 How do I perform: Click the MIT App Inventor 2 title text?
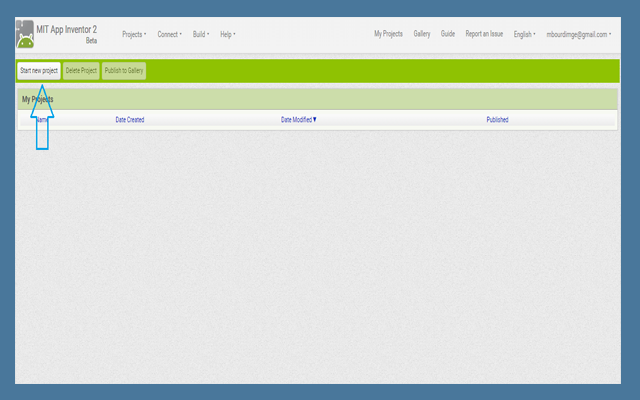pos(67,30)
